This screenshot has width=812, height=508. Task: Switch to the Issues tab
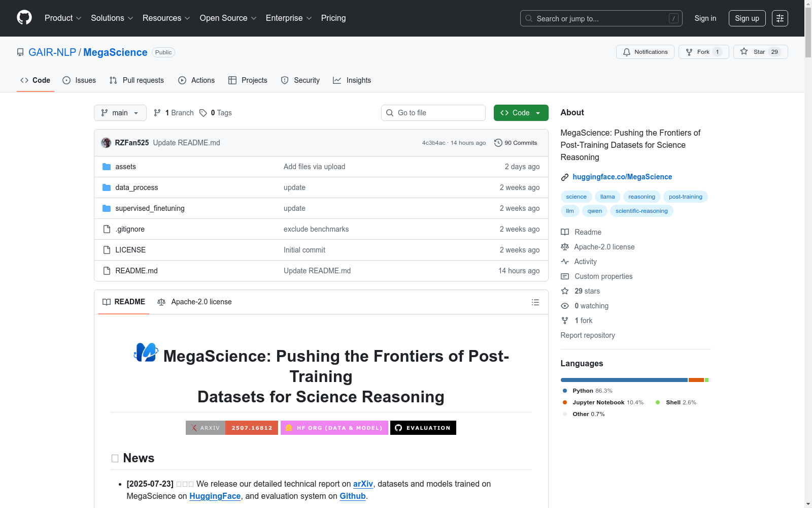(x=79, y=80)
